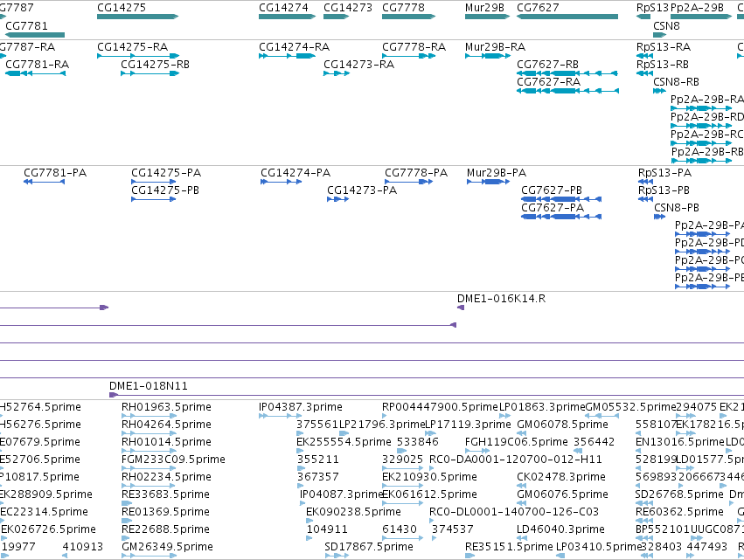Image resolution: width=744 pixels, height=560 pixels.
Task: Open the CG14274 gene label without suffix
Action: tap(283, 8)
